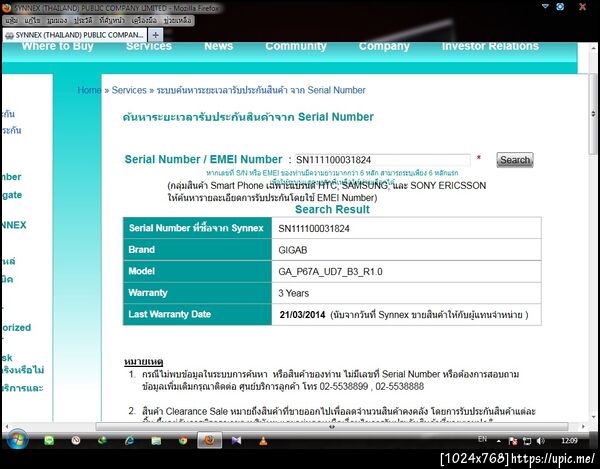Open Internet Explorer from the taskbar

(129, 441)
